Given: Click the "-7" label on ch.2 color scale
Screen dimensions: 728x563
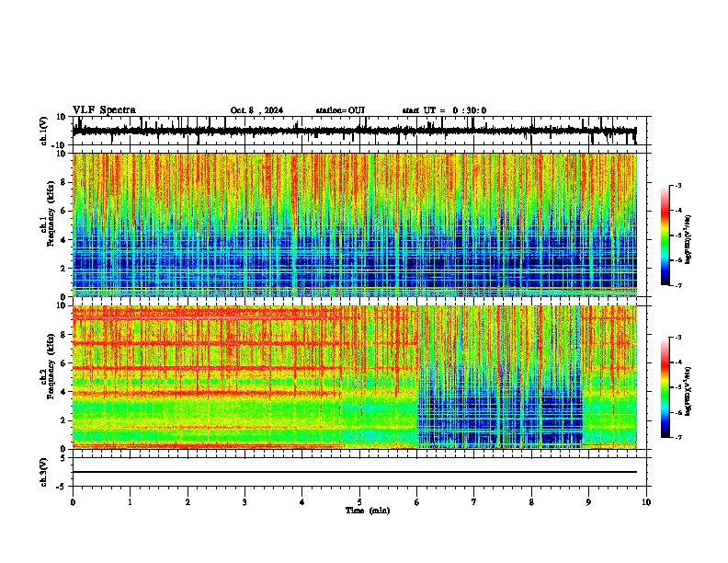Looking at the screenshot, I should [x=678, y=437].
